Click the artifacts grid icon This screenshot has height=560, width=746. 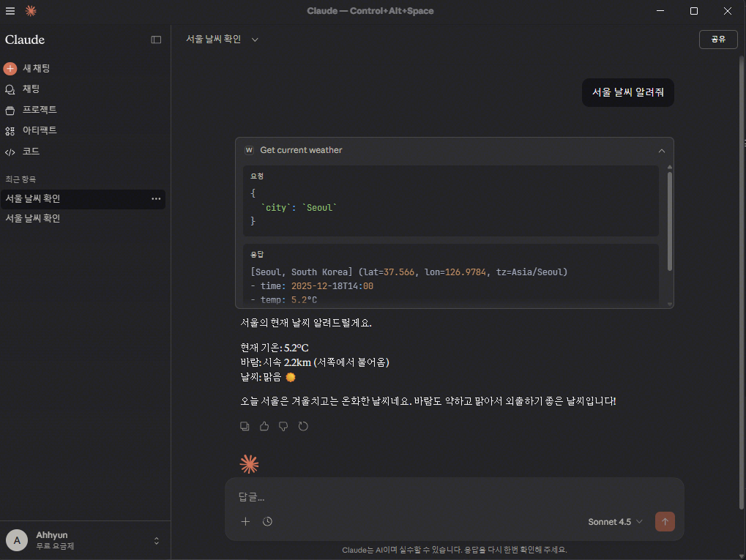click(10, 131)
